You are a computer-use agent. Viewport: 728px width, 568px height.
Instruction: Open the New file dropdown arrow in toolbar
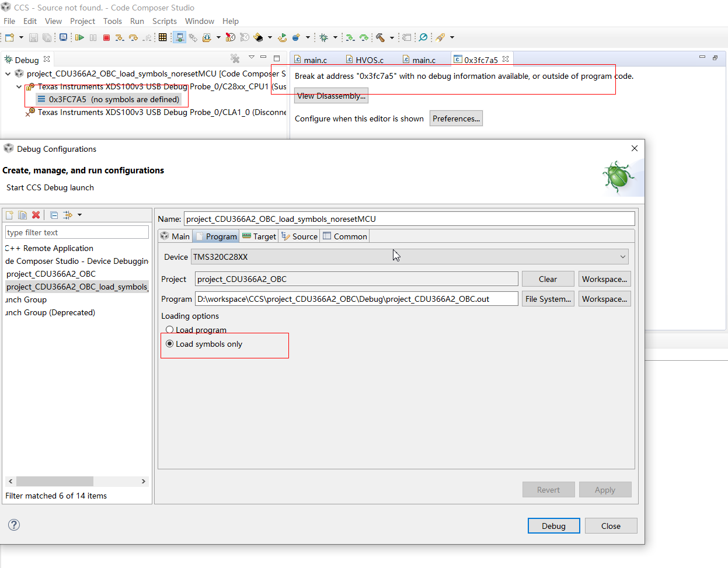pos(21,37)
